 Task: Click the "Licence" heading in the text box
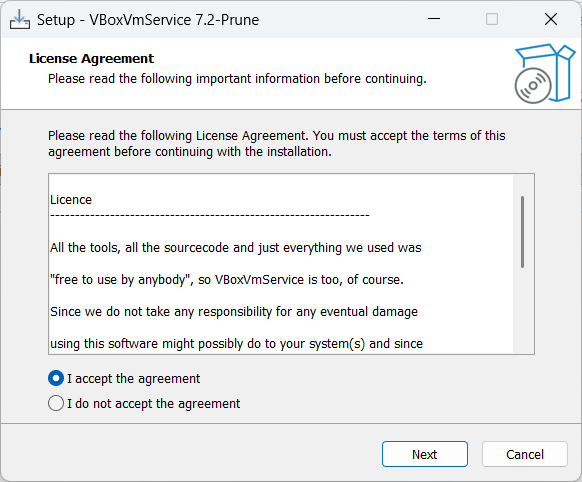click(71, 200)
